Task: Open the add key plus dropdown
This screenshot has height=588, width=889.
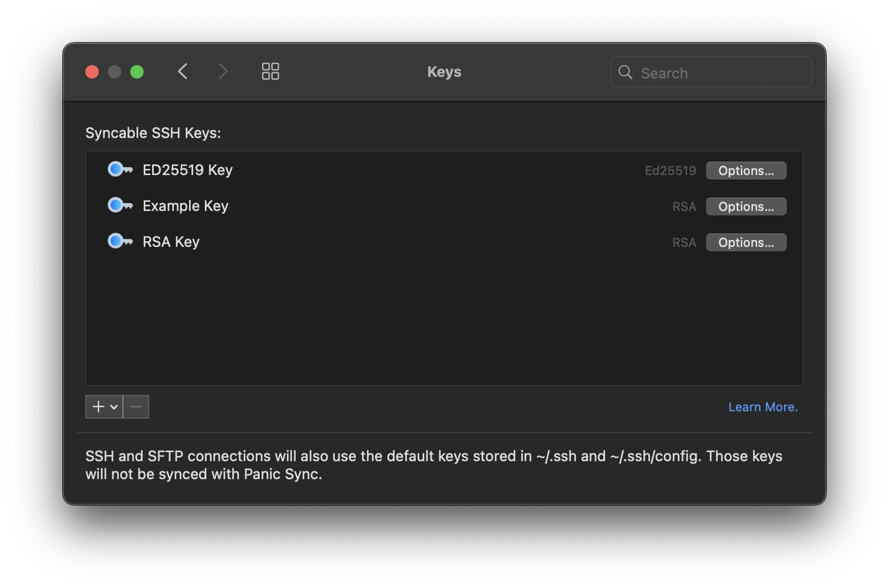Action: [x=104, y=407]
